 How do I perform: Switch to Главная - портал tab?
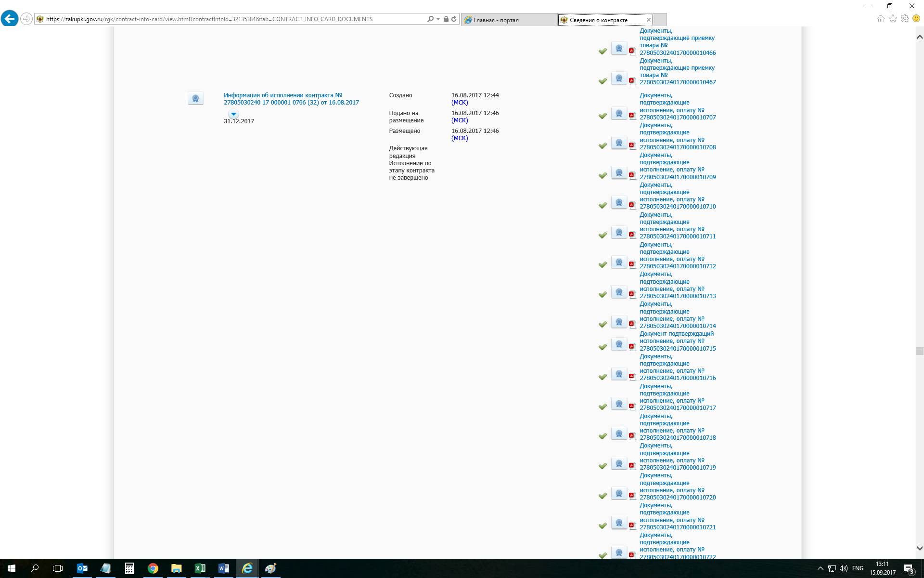pyautogui.click(x=496, y=20)
